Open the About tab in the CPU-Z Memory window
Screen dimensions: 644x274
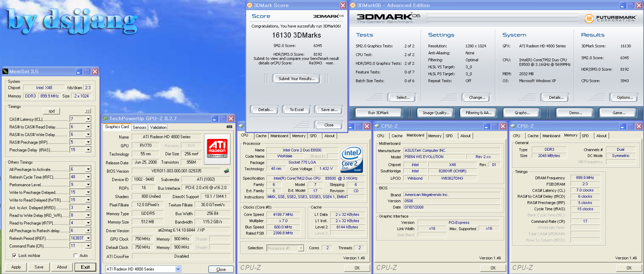click(601, 136)
